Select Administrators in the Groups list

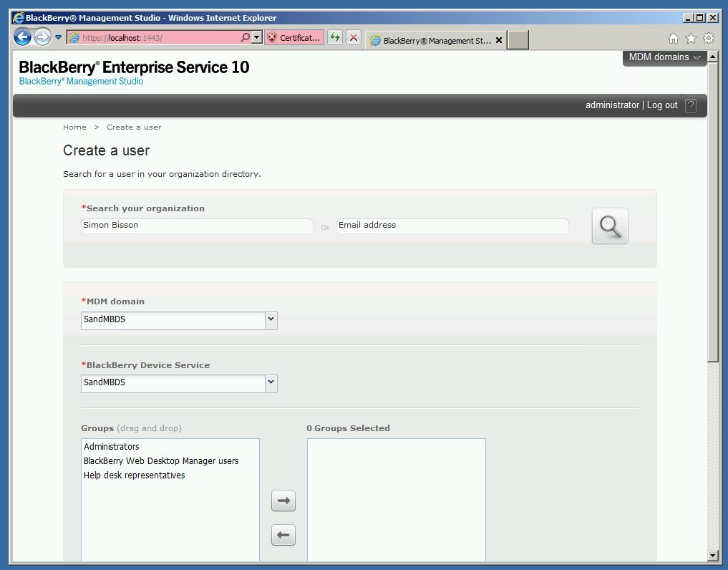click(112, 447)
